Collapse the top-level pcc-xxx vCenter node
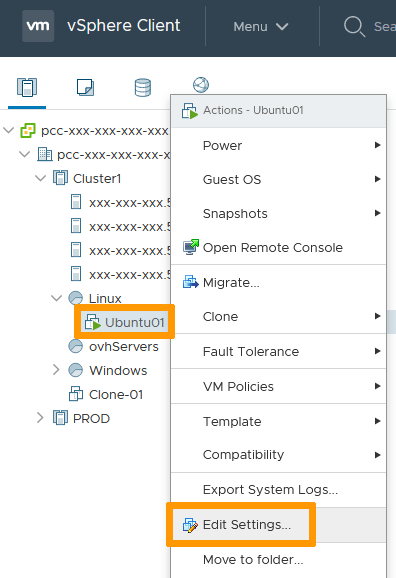The image size is (396, 578). [8, 130]
